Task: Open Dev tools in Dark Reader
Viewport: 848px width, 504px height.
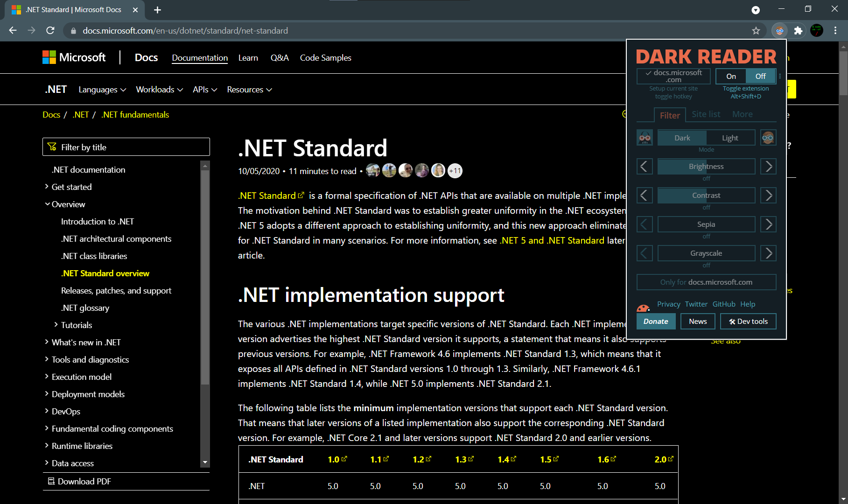Action: coord(748,321)
